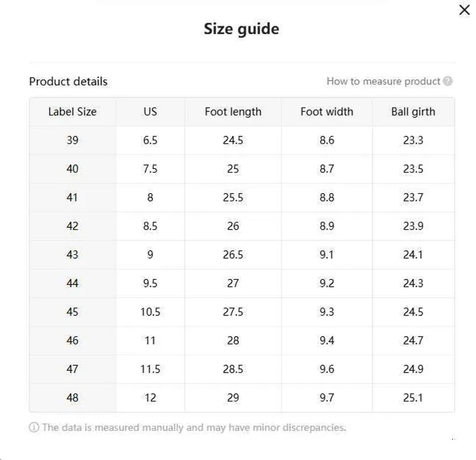Click the Product details heading

tap(68, 82)
